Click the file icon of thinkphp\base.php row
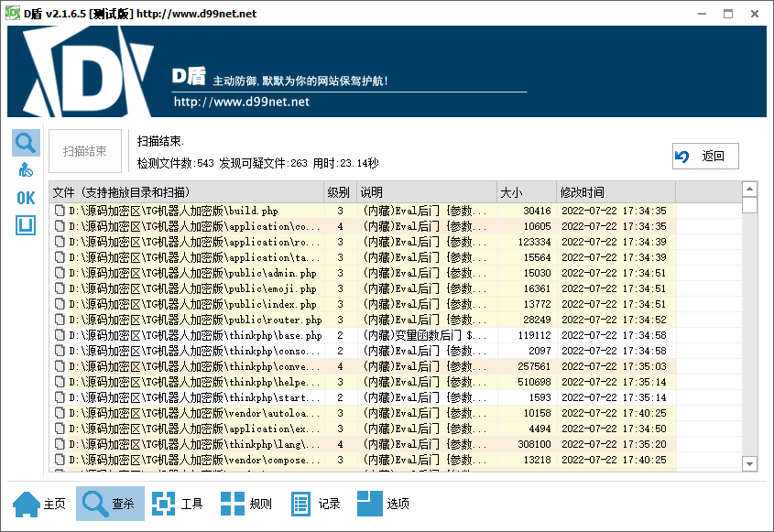This screenshot has width=774, height=532. (60, 335)
